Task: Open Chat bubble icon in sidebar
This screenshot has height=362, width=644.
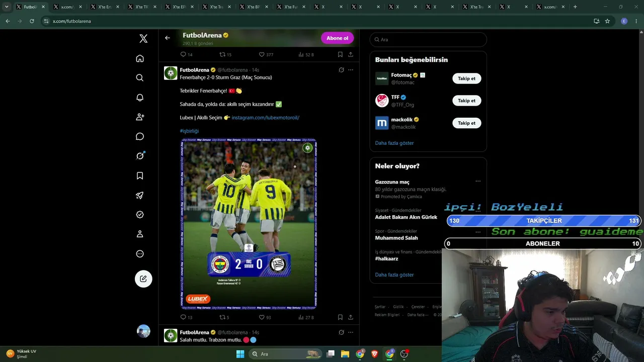Action: tap(140, 136)
